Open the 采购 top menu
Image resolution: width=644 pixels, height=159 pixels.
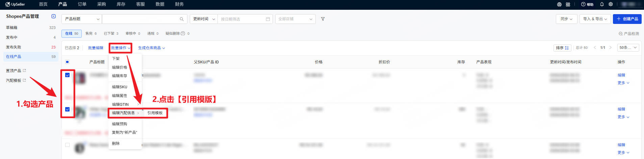tap(101, 4)
